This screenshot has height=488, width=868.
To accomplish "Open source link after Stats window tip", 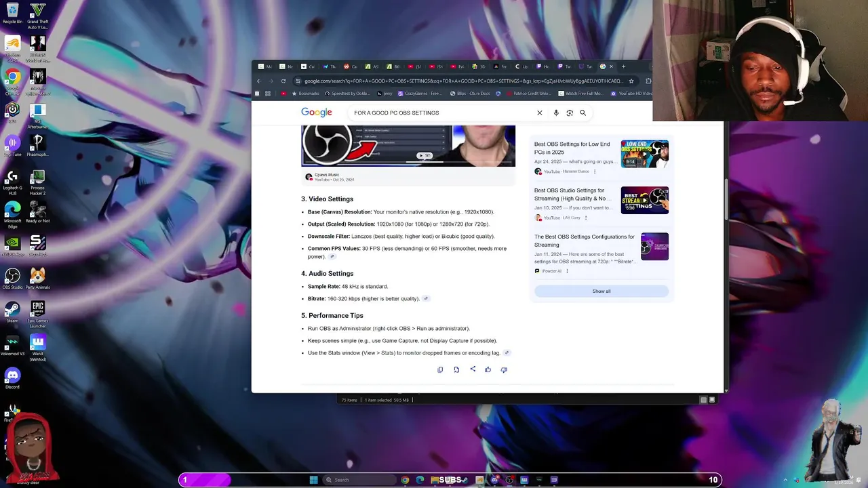I will 507,353.
